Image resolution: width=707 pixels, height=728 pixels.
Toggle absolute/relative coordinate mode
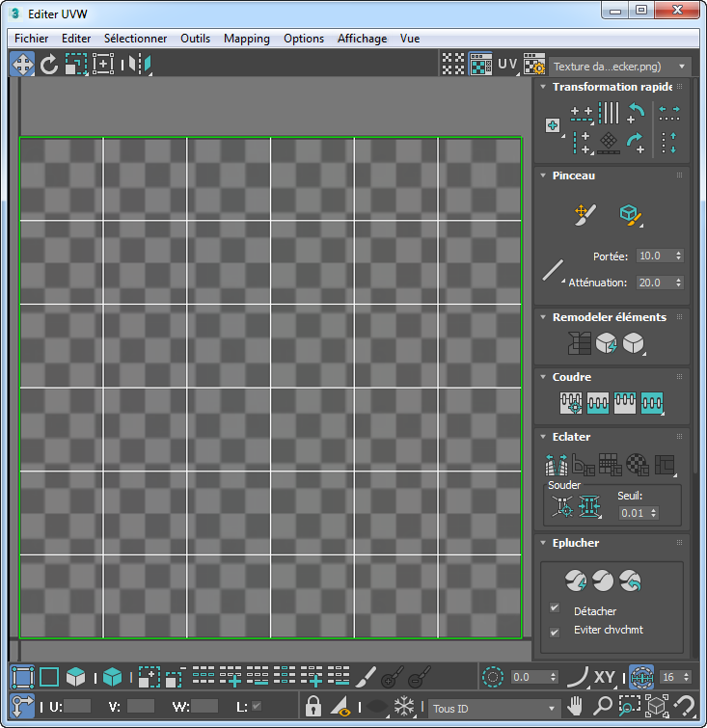[22, 706]
